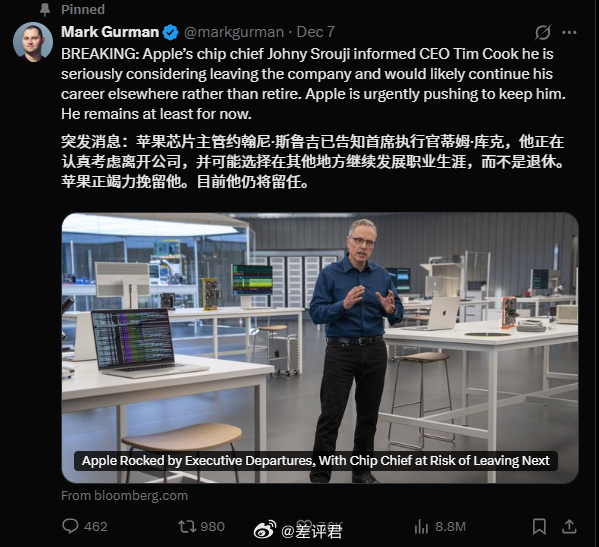Select the English breaking news tweet text
The width and height of the screenshot is (599, 547).
pos(313,84)
